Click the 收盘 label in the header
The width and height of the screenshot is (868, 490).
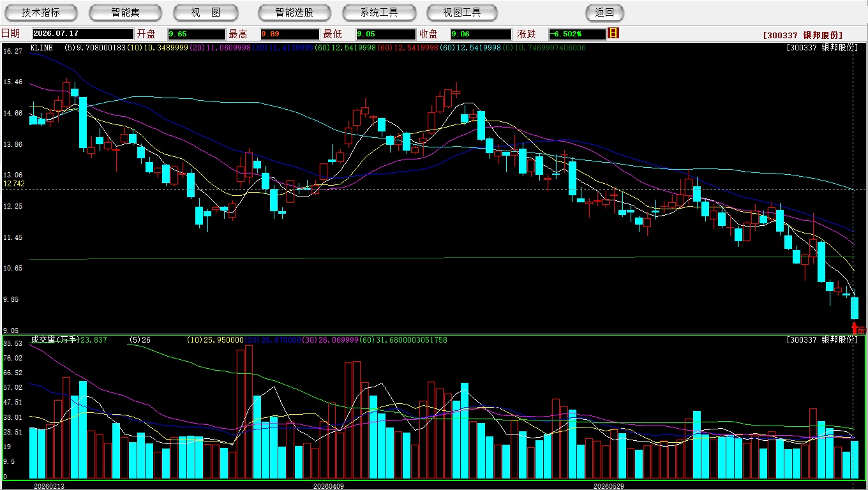point(429,34)
